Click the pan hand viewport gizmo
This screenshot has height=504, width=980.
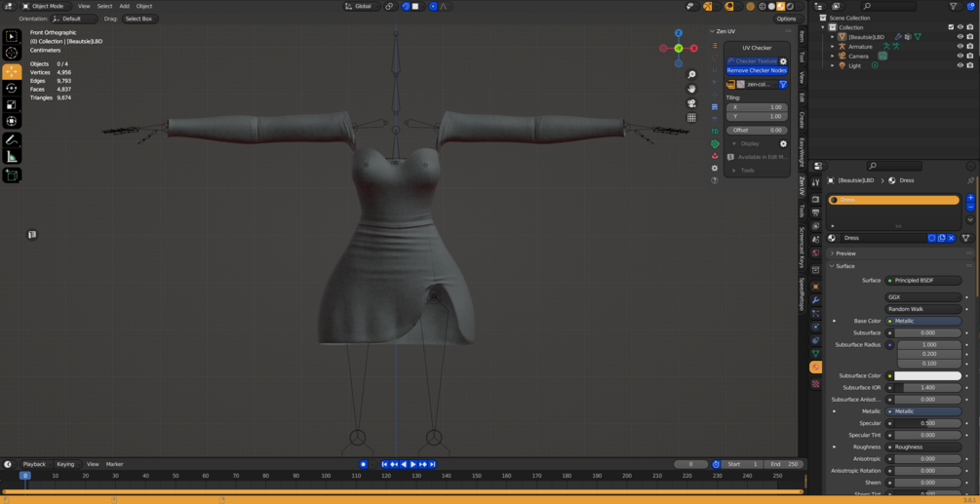coord(692,89)
